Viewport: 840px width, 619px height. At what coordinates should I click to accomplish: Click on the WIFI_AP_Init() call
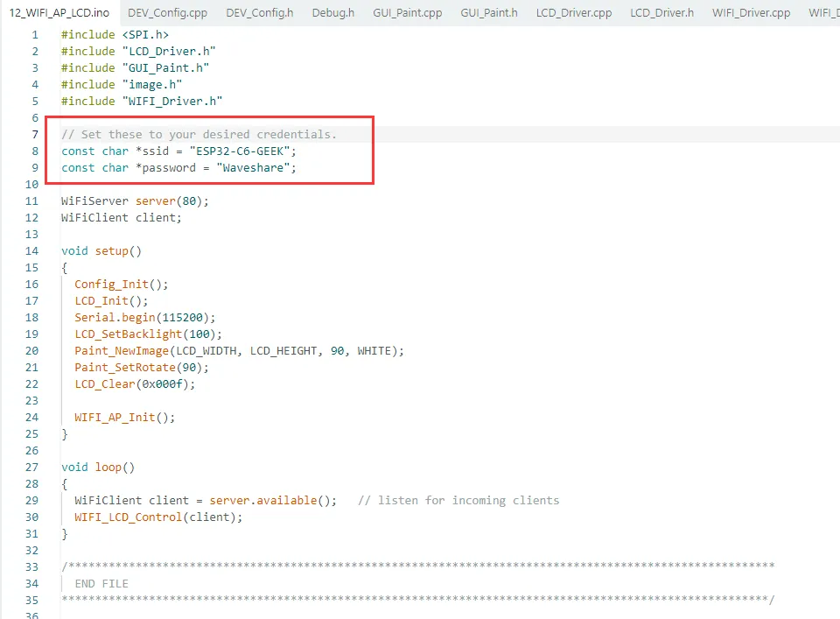pyautogui.click(x=124, y=417)
